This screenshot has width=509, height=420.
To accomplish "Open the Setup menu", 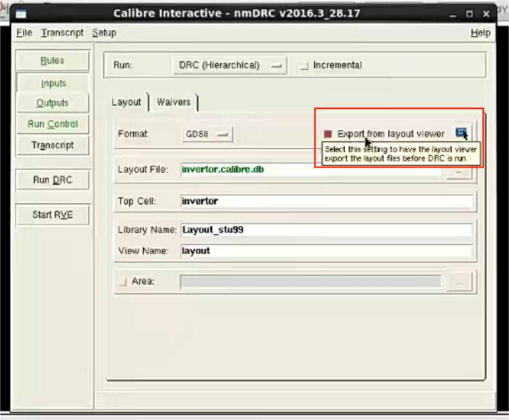I will pyautogui.click(x=104, y=33).
